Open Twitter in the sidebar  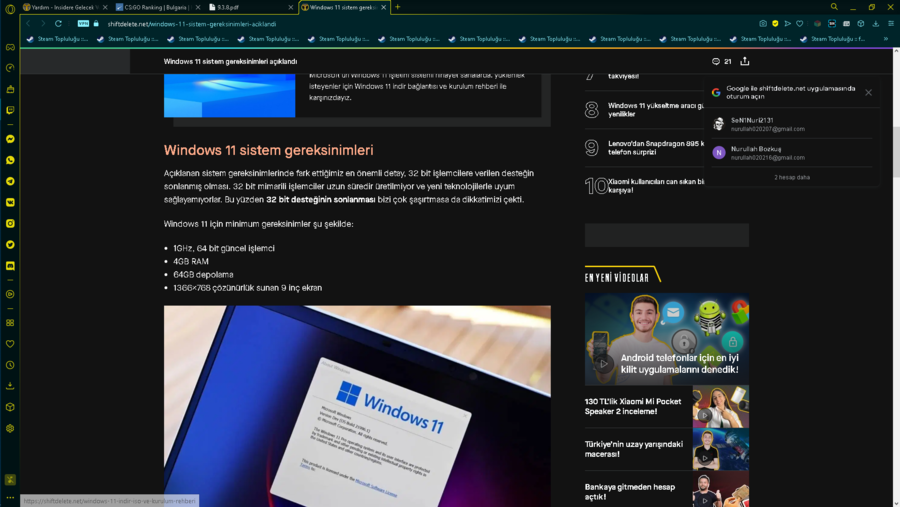(10, 245)
